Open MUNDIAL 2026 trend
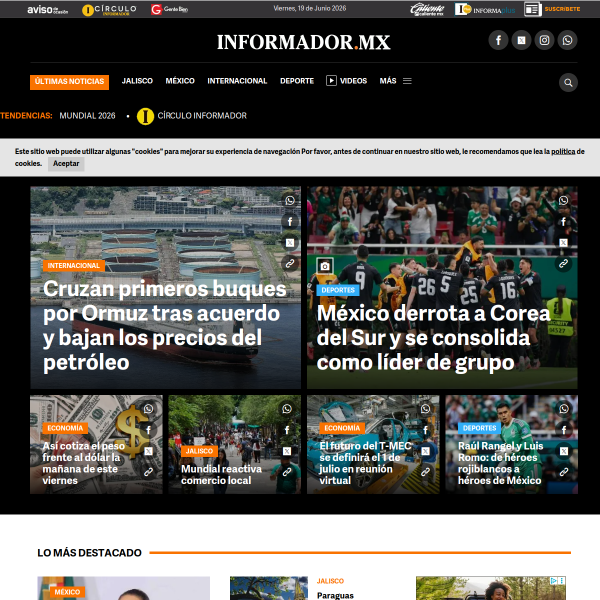The image size is (600, 600). (87, 116)
